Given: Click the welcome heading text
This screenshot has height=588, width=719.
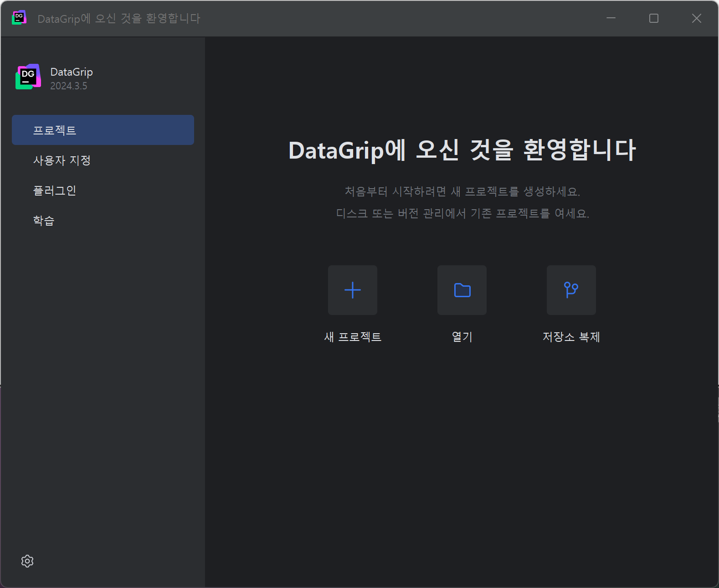Looking at the screenshot, I should click(x=462, y=150).
